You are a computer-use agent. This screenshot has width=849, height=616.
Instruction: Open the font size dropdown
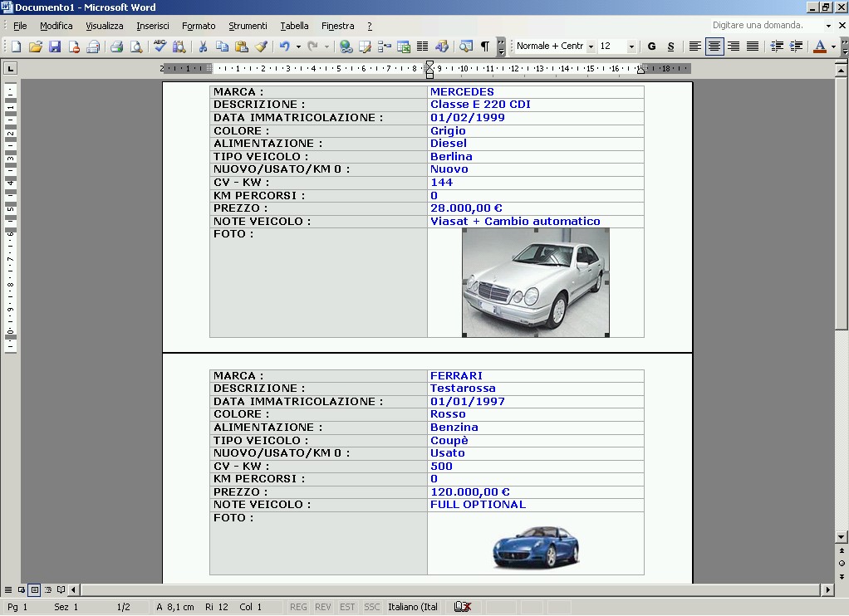pos(631,46)
